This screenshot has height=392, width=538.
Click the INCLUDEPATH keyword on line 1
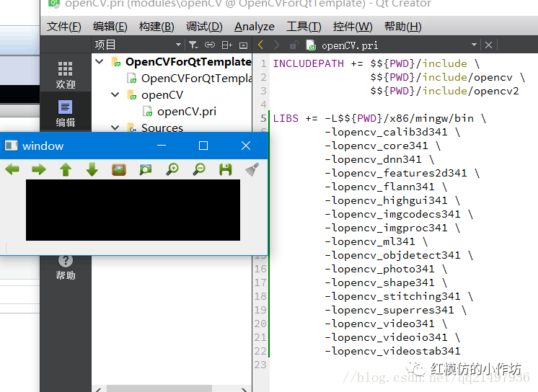tap(308, 63)
